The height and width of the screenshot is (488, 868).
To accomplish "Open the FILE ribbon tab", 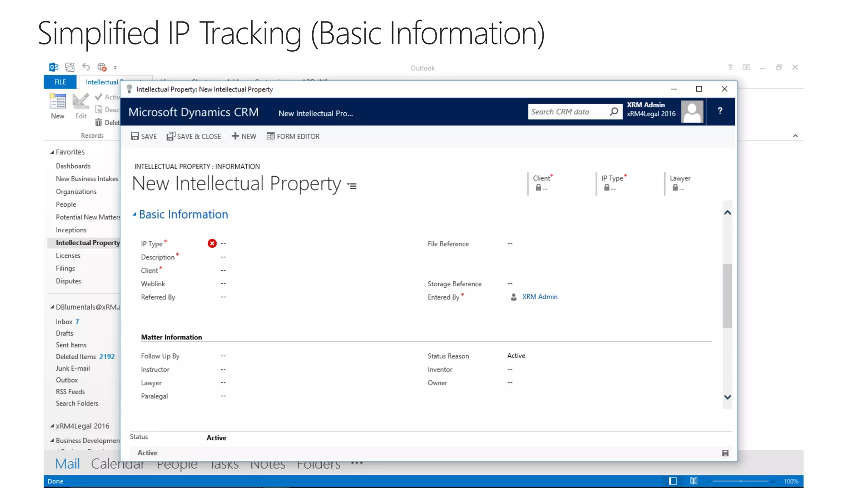I will pos(60,82).
